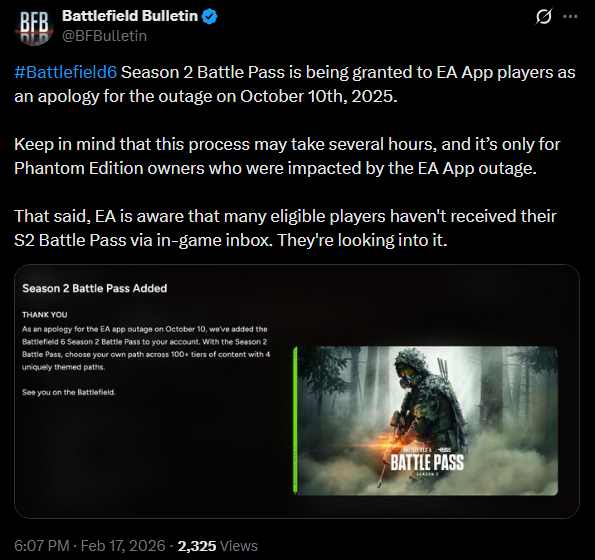Click the Battle Pass soldier artwork
595x560 pixels.
[427, 420]
